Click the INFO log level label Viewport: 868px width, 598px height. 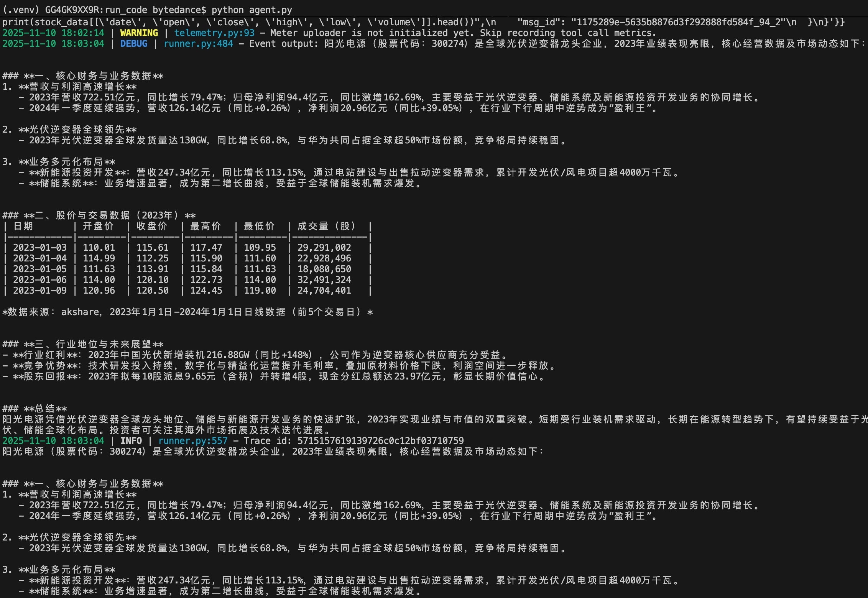pyautogui.click(x=131, y=441)
